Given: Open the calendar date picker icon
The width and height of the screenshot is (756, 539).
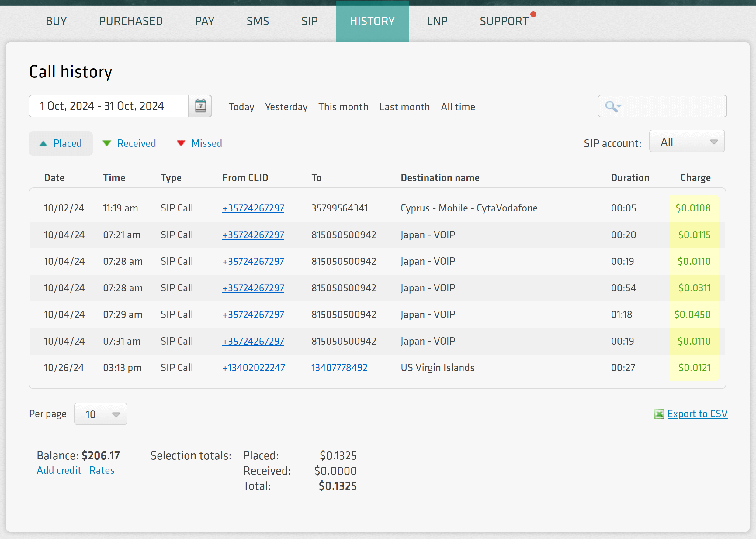Looking at the screenshot, I should tap(200, 106).
